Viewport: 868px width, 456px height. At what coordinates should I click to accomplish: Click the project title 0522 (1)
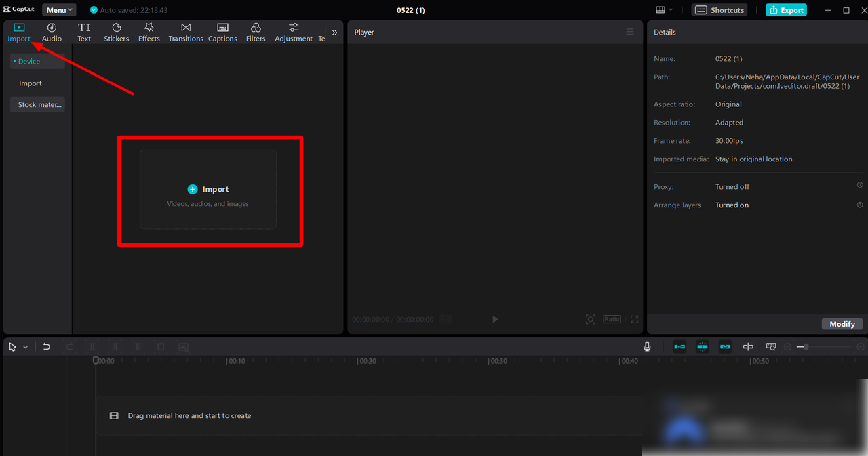[411, 10]
